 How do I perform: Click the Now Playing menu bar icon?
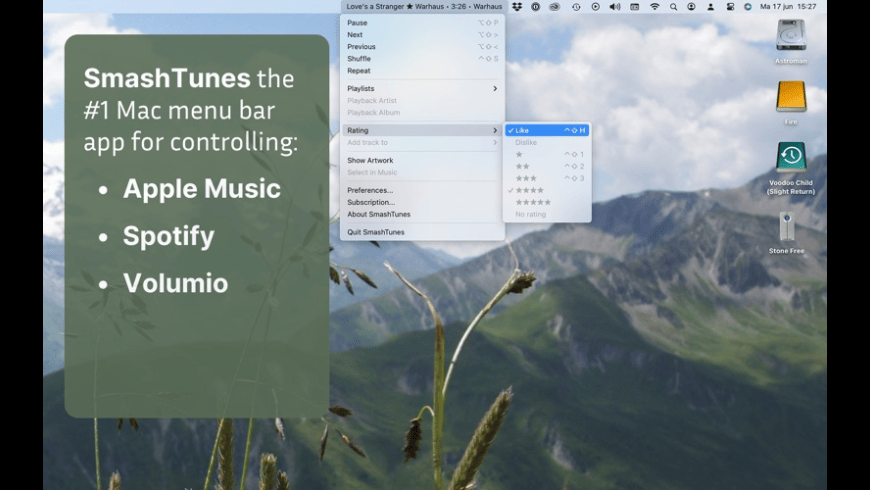[595, 7]
